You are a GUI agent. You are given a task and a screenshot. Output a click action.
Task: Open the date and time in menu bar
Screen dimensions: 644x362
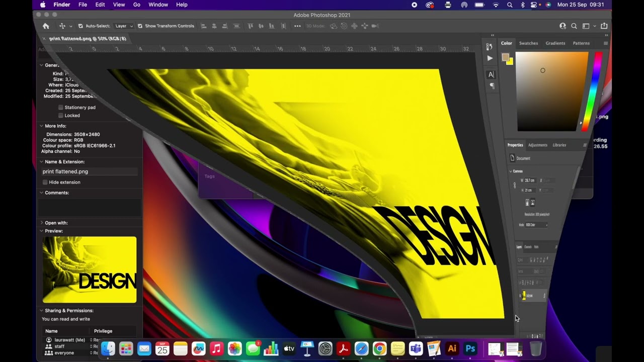coord(581,5)
